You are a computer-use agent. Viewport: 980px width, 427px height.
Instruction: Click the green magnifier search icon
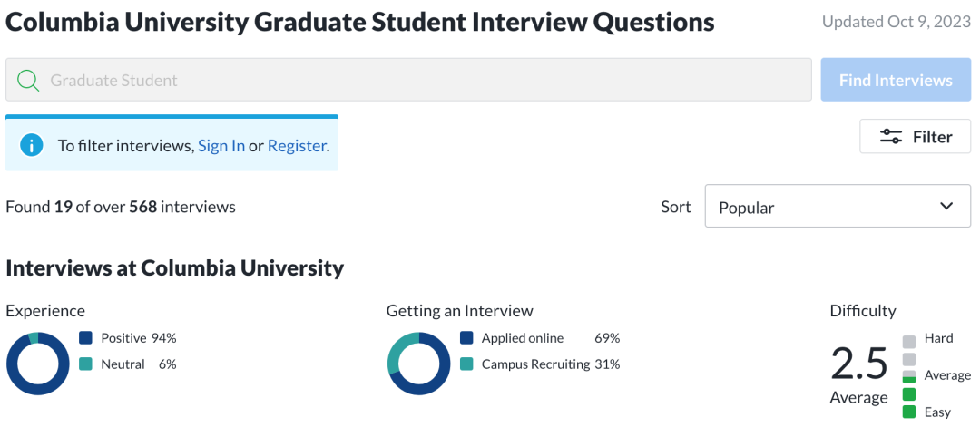(x=28, y=81)
